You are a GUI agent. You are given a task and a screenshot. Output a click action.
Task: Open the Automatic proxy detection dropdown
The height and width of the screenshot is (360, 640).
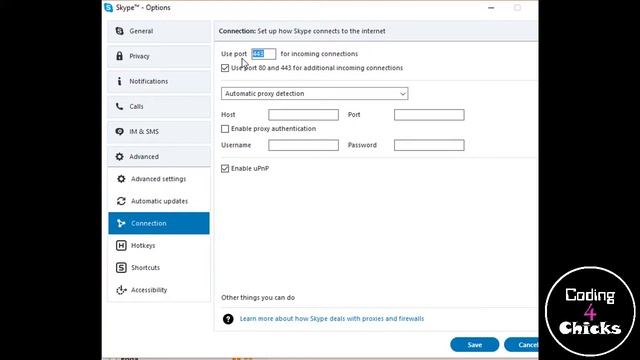pyautogui.click(x=315, y=93)
